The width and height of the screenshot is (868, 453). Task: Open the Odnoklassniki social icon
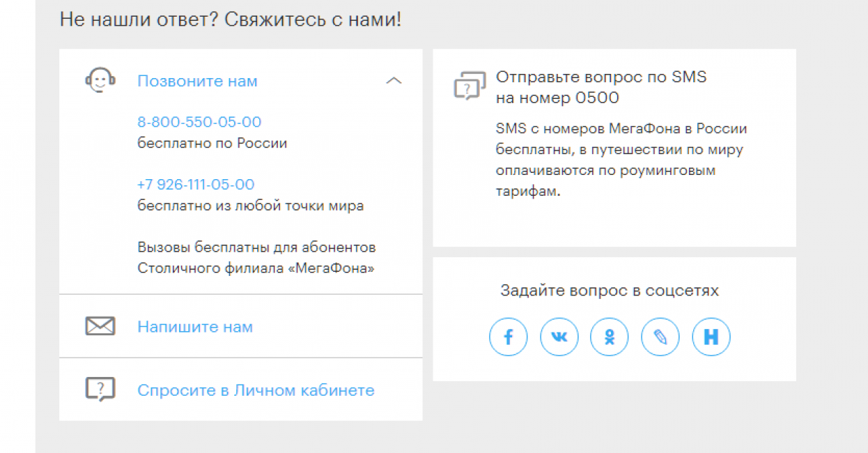pos(610,337)
